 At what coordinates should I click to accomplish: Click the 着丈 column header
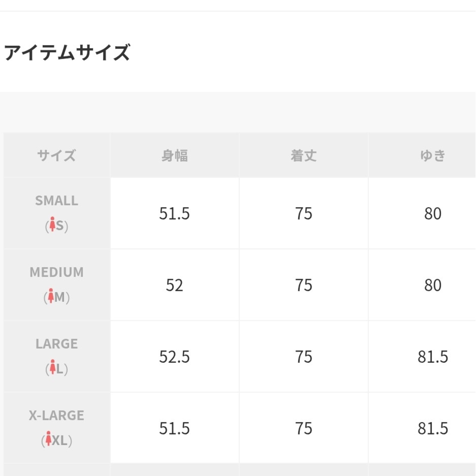[304, 156]
